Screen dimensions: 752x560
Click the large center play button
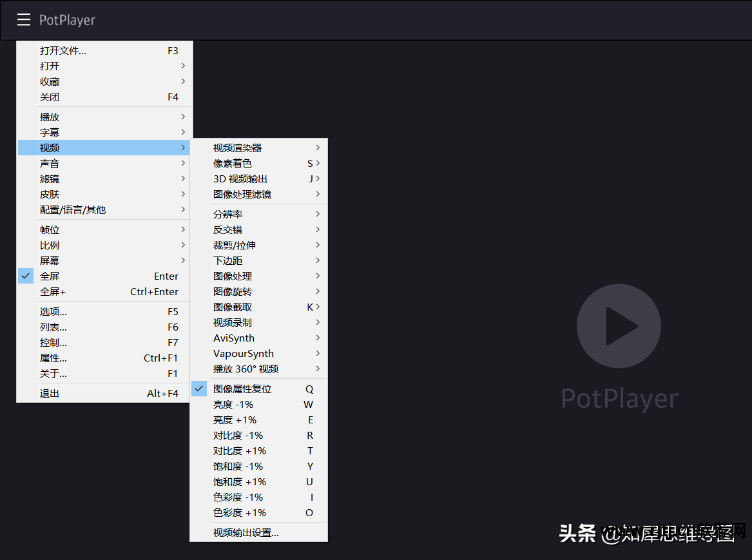pos(619,326)
